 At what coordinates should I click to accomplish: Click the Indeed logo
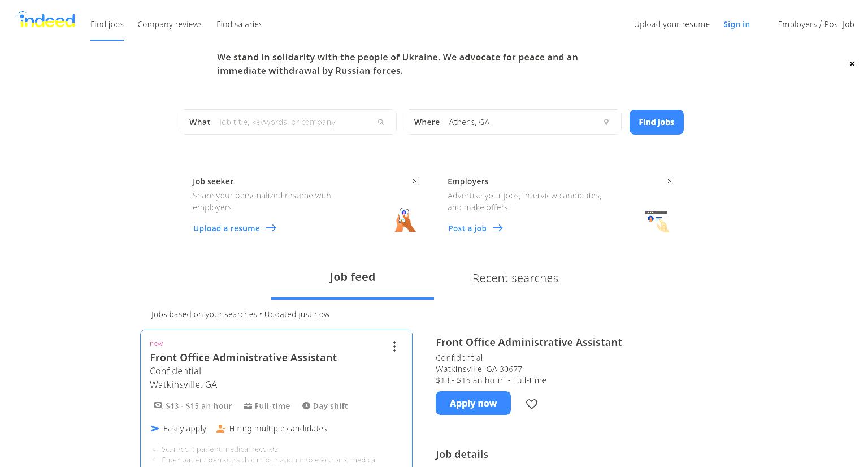coord(46,20)
